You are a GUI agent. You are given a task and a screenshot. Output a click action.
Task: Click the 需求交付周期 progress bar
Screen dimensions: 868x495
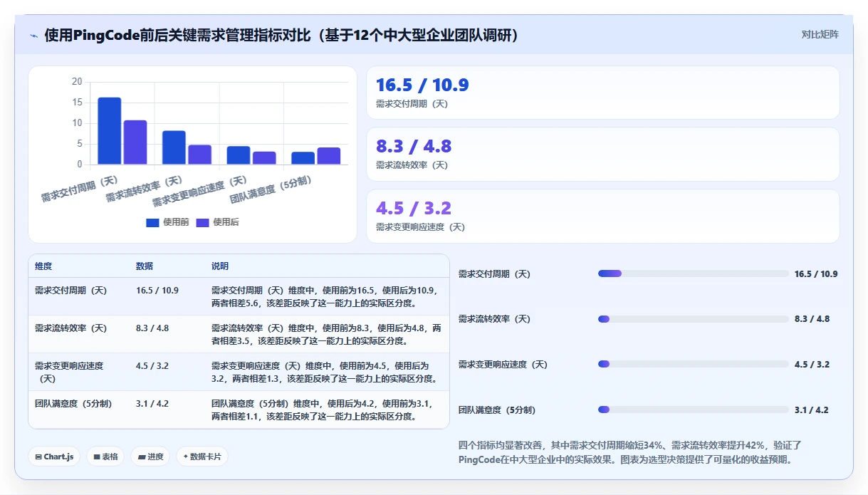(694, 273)
